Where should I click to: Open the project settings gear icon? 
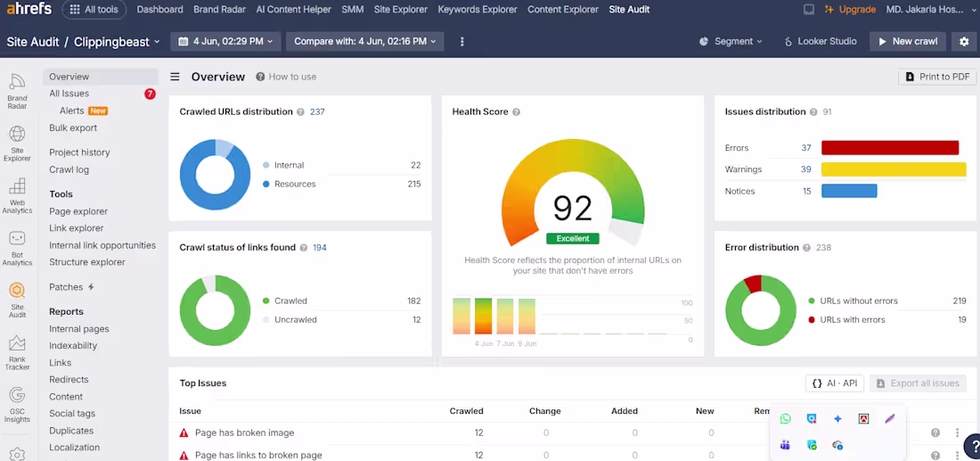[964, 41]
